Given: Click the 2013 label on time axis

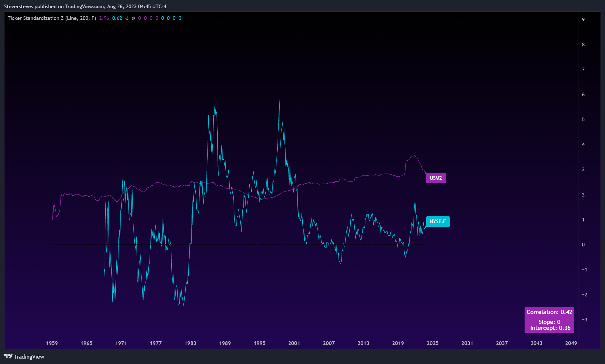Looking at the screenshot, I should click(363, 343).
